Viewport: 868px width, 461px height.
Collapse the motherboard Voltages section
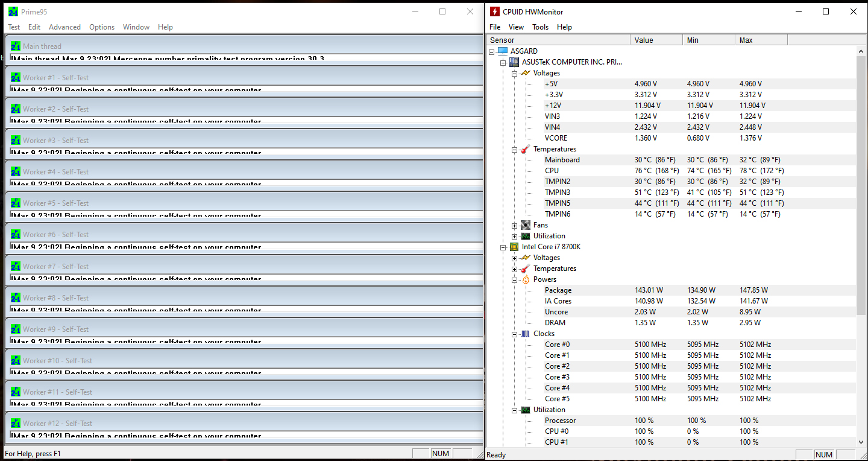tap(515, 73)
